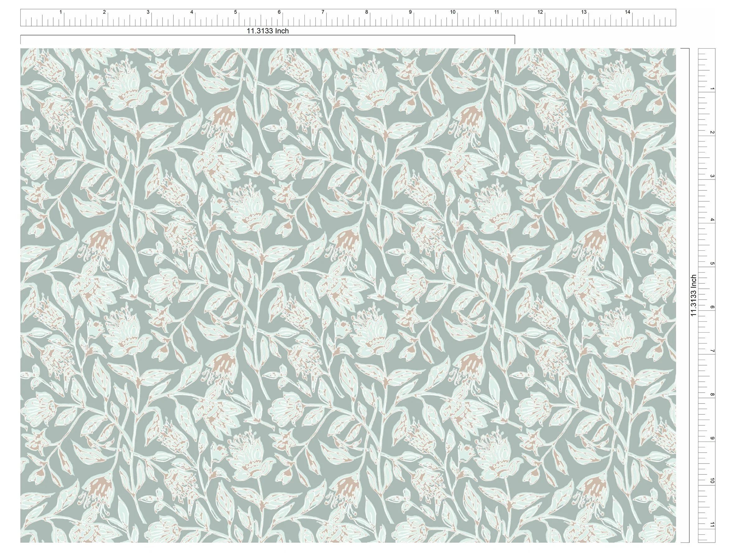Click the sage green floral pattern swatch
This screenshot has width=747, height=560.
[348, 295]
